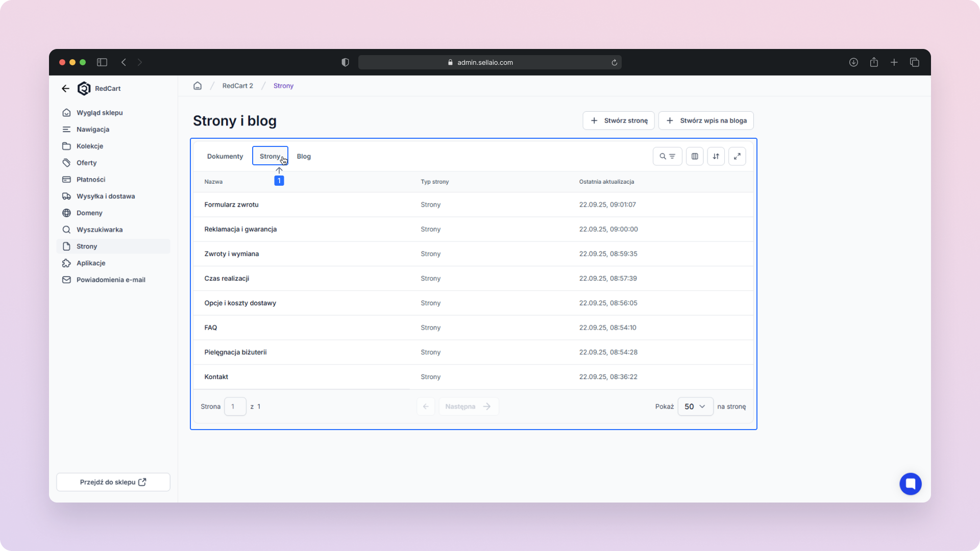Click the sort arrows icon
980x551 pixels.
click(716, 156)
